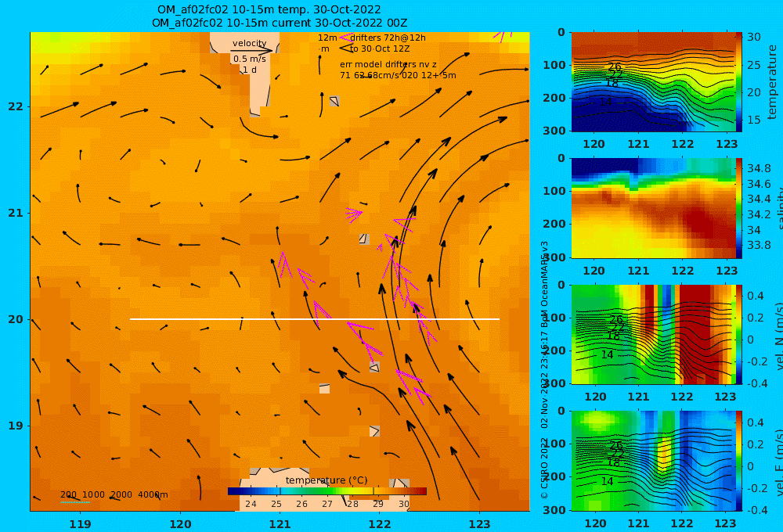
Task: Click depth label 300 on temperature section
Action: [x=554, y=131]
